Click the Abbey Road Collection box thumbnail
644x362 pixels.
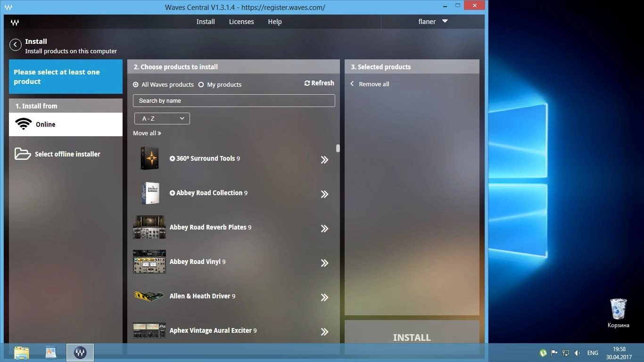[x=150, y=193]
